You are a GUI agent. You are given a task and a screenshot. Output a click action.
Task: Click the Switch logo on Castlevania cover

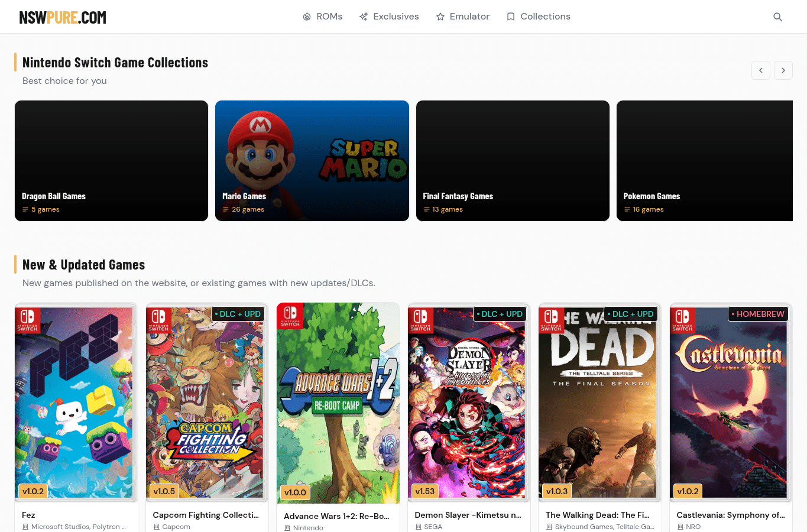click(682, 320)
